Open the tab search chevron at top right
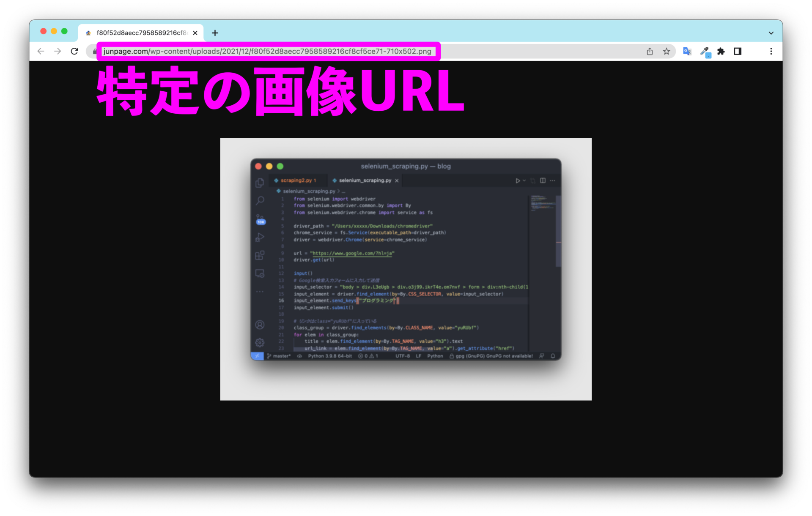The width and height of the screenshot is (812, 516). tap(771, 33)
